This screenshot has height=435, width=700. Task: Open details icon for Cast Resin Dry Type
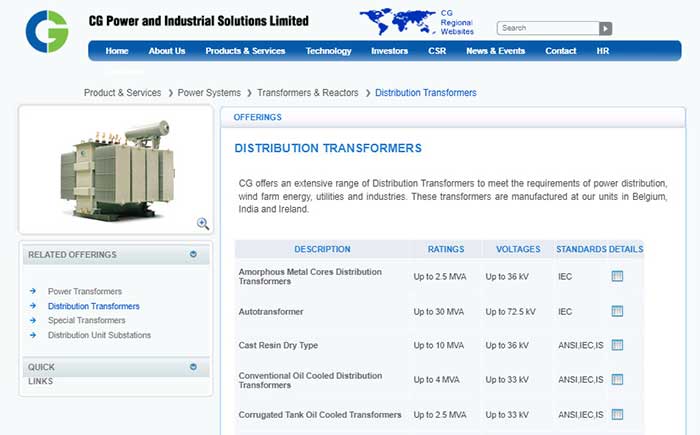coord(617,345)
